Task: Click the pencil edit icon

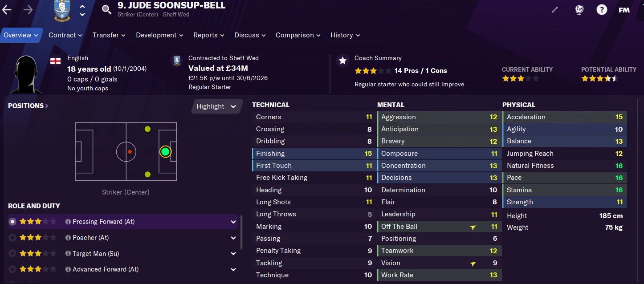Action: coord(555,9)
